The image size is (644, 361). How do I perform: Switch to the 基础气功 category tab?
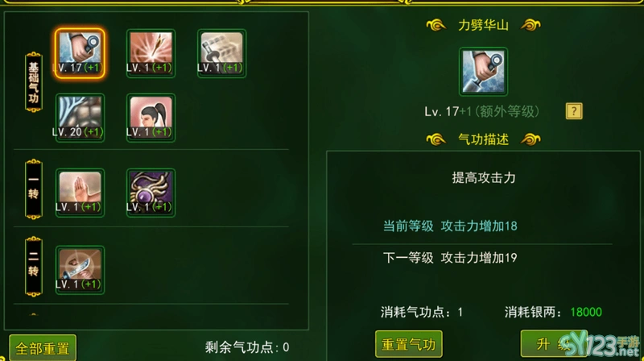pyautogui.click(x=34, y=82)
